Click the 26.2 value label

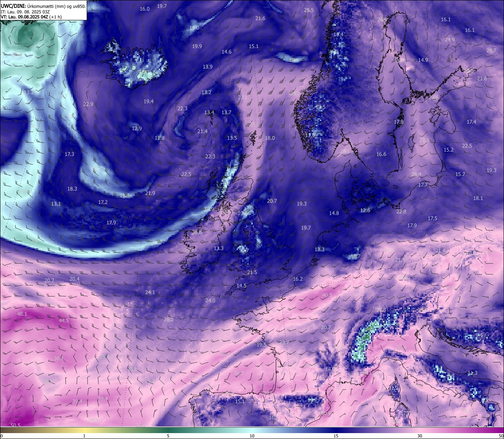click(169, 320)
